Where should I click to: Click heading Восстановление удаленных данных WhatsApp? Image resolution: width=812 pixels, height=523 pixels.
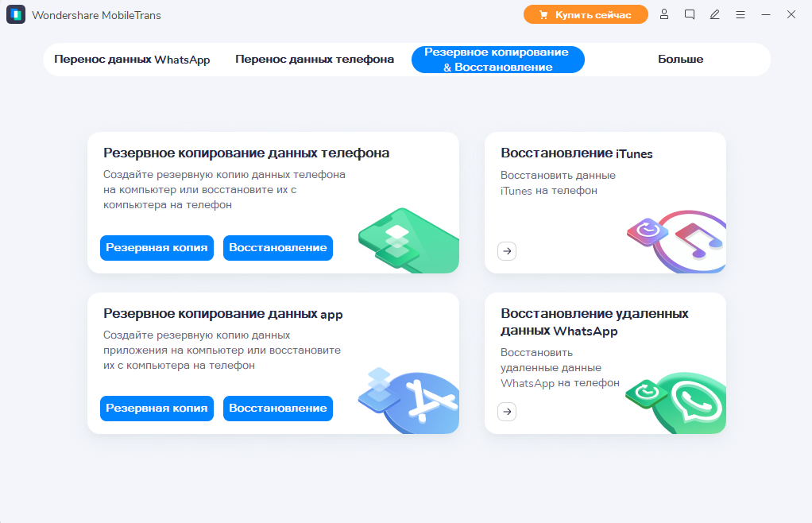click(x=594, y=322)
